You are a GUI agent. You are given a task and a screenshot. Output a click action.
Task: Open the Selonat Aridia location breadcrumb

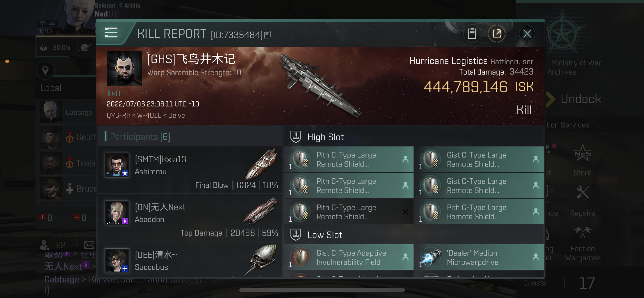coord(117,5)
